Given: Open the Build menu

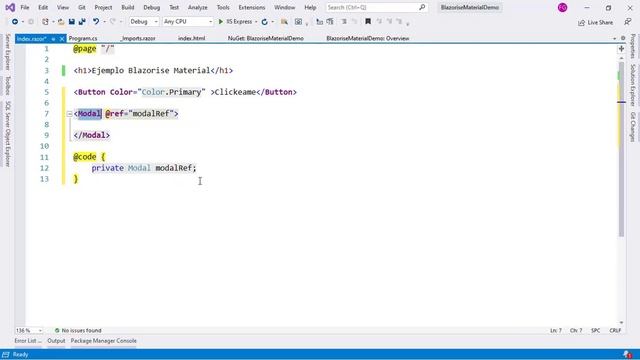Looking at the screenshot, I should (x=128, y=7).
